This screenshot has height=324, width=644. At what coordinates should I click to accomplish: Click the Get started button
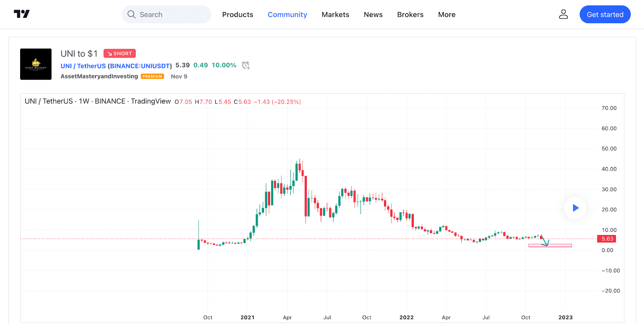[x=605, y=14]
